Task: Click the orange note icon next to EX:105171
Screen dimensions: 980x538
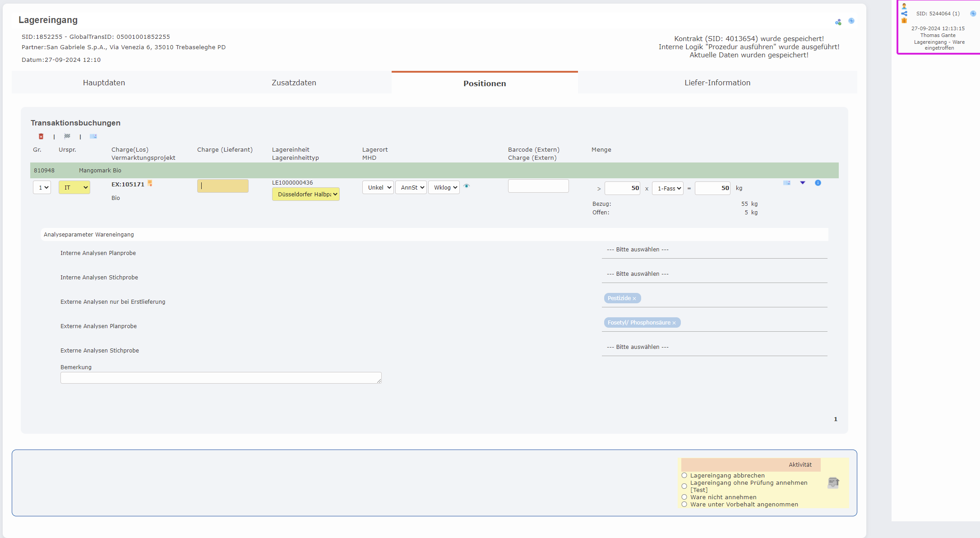Action: 150,183
